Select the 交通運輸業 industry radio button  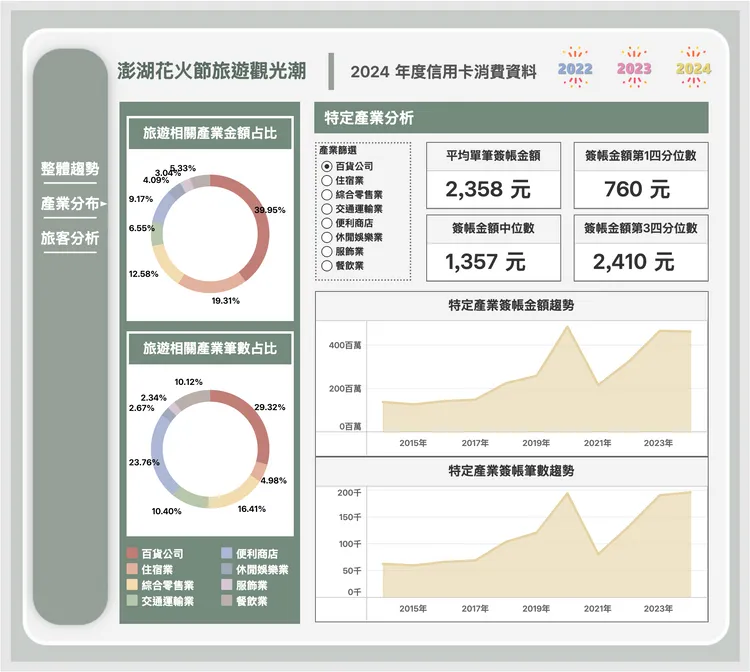point(327,209)
